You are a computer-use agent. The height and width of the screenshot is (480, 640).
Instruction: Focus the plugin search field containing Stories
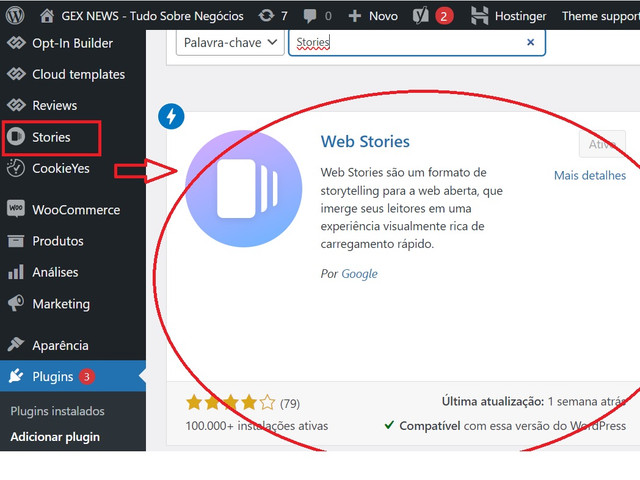[417, 42]
